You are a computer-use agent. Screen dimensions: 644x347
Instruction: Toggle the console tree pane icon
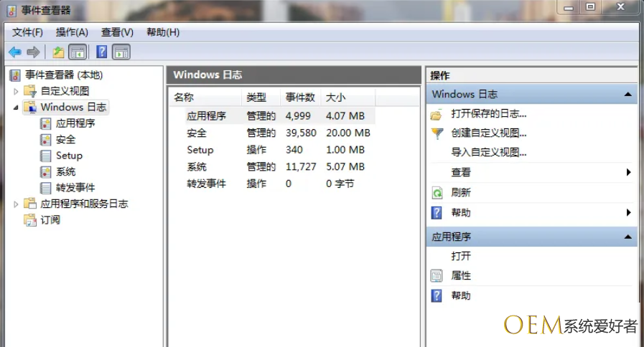point(78,52)
